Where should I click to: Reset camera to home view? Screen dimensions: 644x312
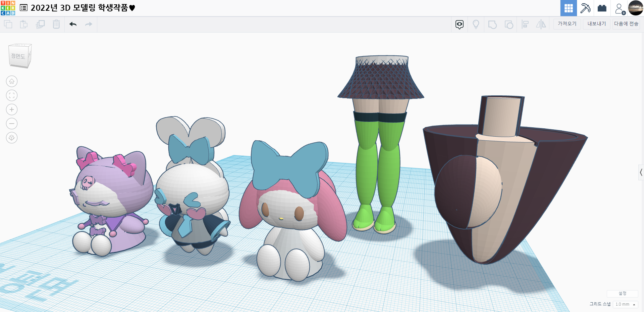12,81
